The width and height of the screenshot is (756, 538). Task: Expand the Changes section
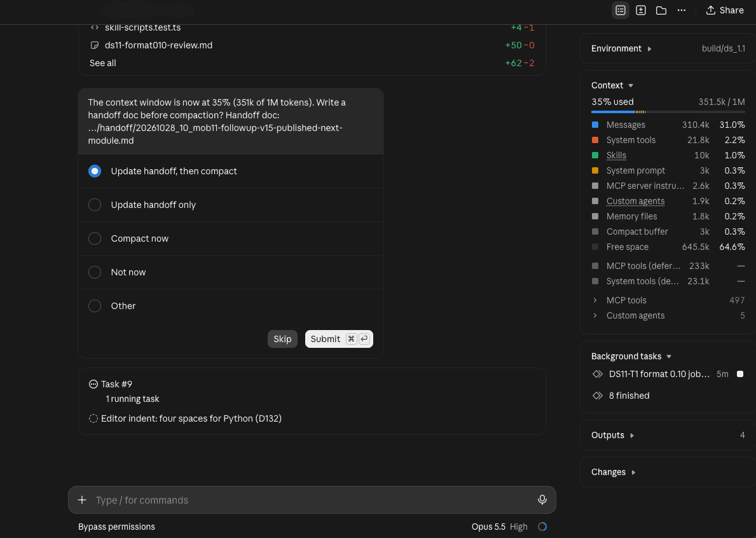(x=614, y=472)
